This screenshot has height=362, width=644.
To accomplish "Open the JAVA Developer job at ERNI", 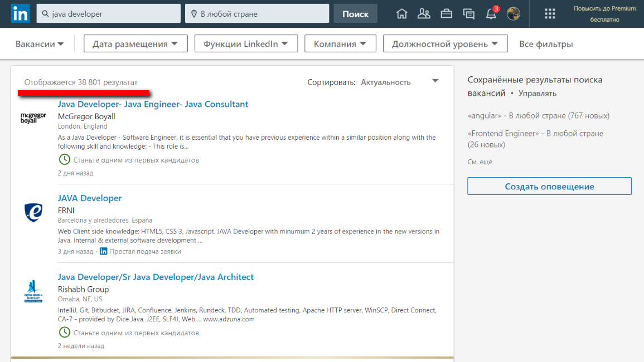I will coord(90,198).
